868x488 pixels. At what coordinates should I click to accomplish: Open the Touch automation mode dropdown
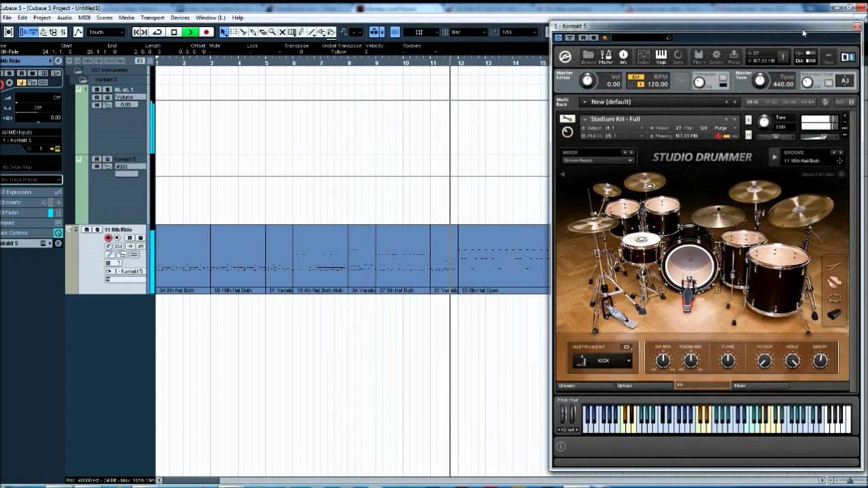(x=106, y=32)
